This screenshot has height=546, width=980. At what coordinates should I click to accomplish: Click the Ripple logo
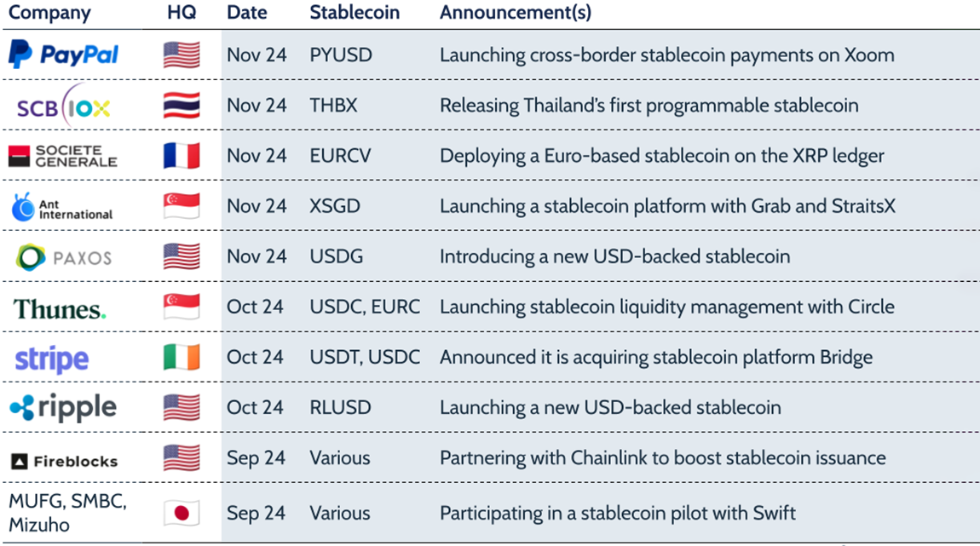63,408
